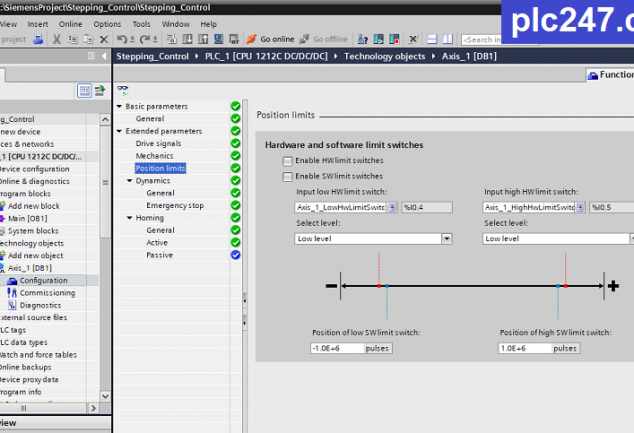Viewport: 634px width, 433px height.
Task: Open the Options menu
Action: pos(107,24)
